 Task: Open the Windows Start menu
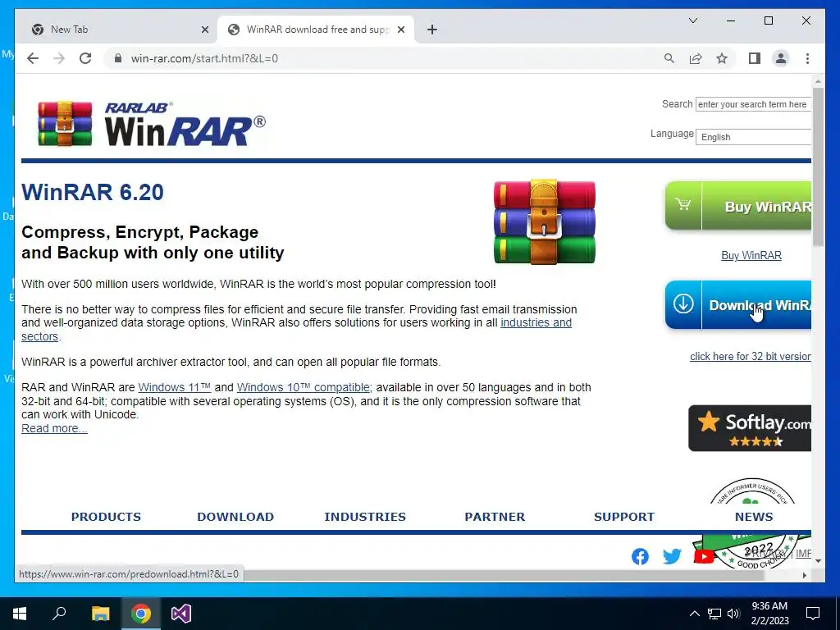[x=20, y=614]
